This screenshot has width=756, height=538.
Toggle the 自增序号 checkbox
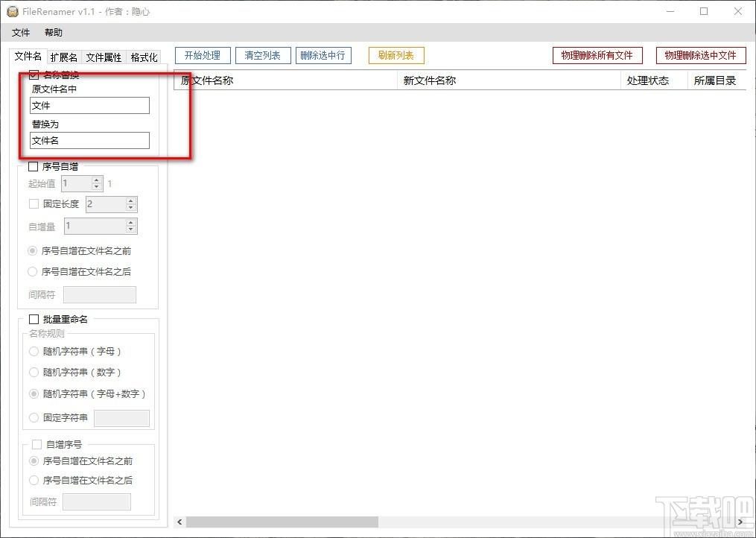tap(36, 444)
